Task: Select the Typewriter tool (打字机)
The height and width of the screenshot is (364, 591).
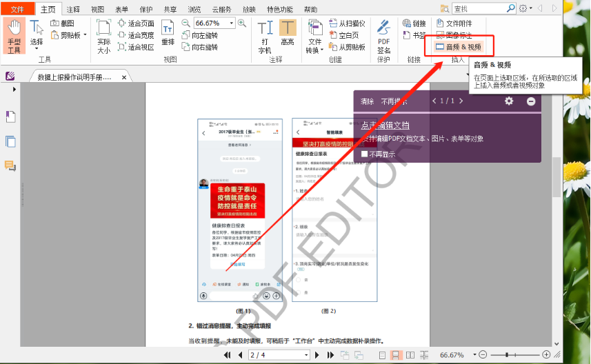Action: (265, 37)
